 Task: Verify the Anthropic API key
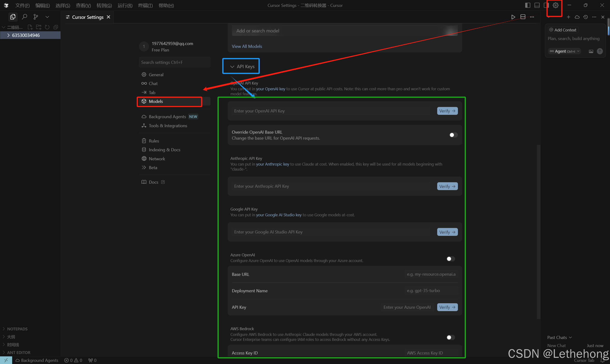[x=447, y=186]
